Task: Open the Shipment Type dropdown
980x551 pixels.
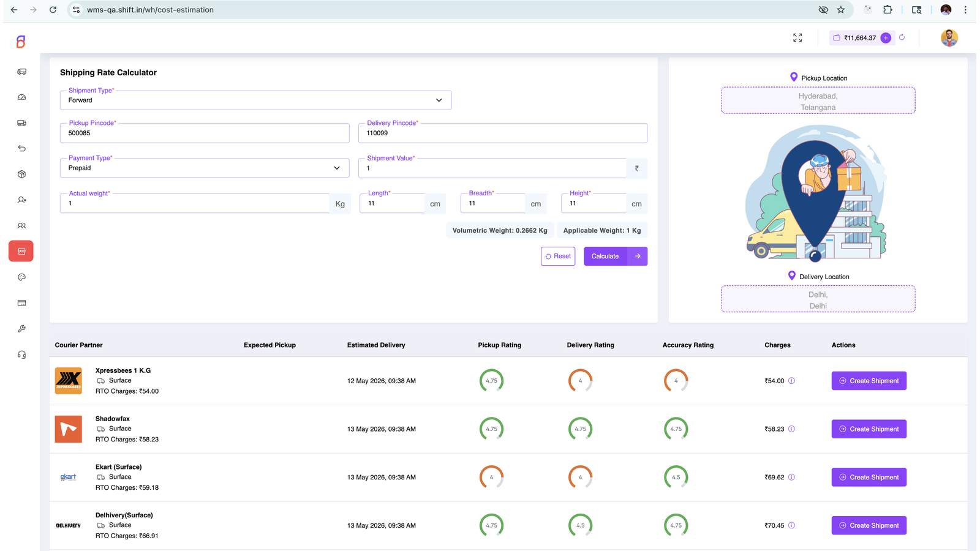Action: pos(256,100)
